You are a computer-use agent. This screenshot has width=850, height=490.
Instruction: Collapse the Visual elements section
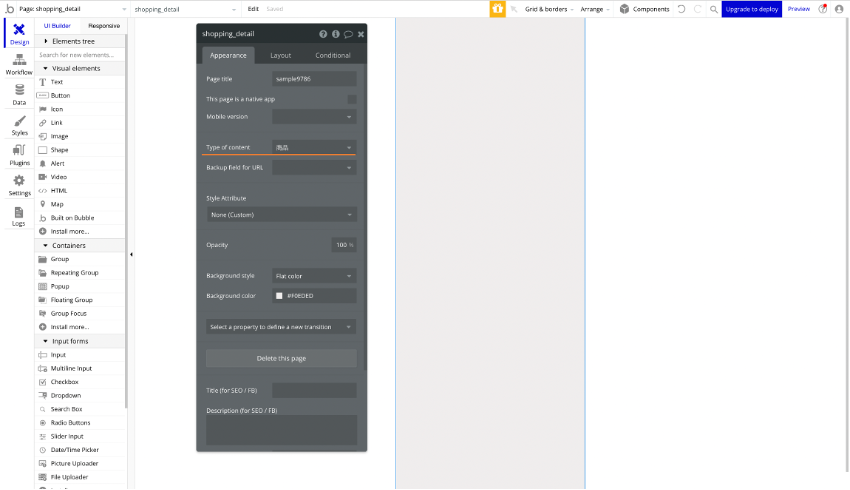(x=46, y=68)
